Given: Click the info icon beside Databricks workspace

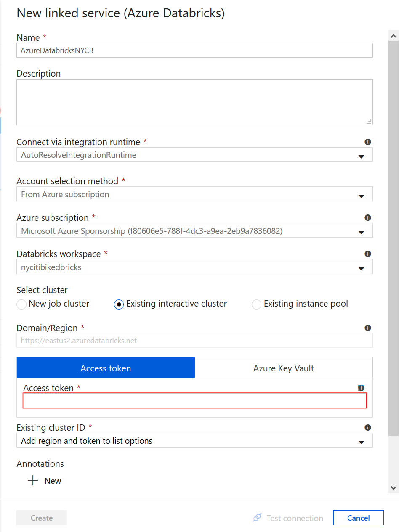Looking at the screenshot, I should click(368, 254).
